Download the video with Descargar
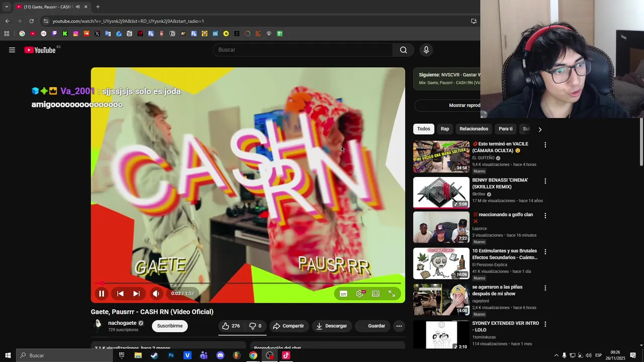The height and width of the screenshot is (362, 644). click(331, 326)
